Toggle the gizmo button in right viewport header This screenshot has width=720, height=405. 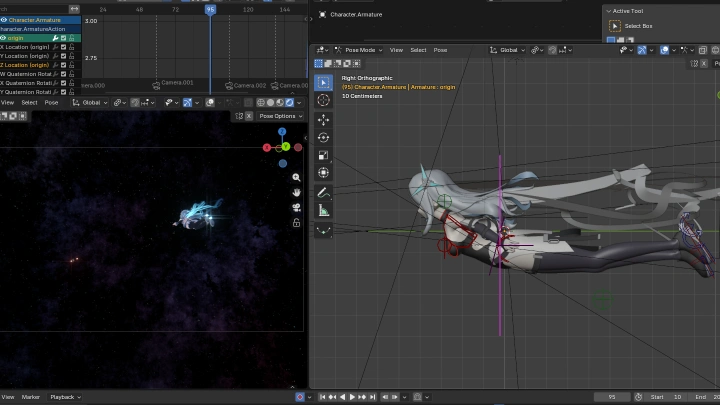[x=642, y=50]
